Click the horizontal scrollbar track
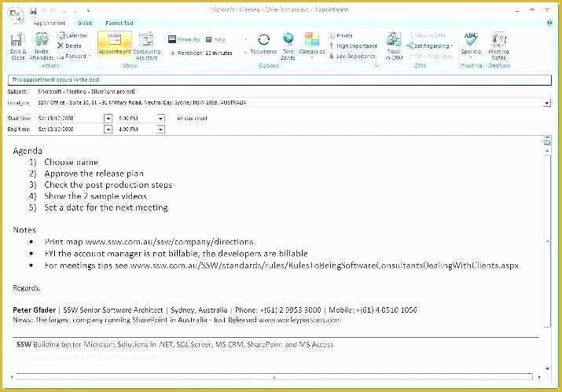The image size is (562, 392). tap(274, 377)
